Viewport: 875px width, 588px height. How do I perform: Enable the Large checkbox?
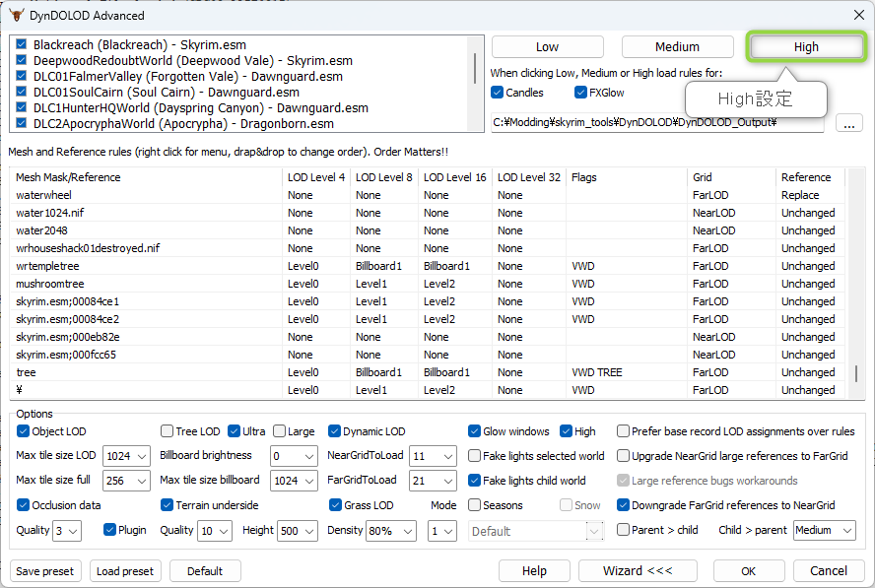click(x=279, y=431)
